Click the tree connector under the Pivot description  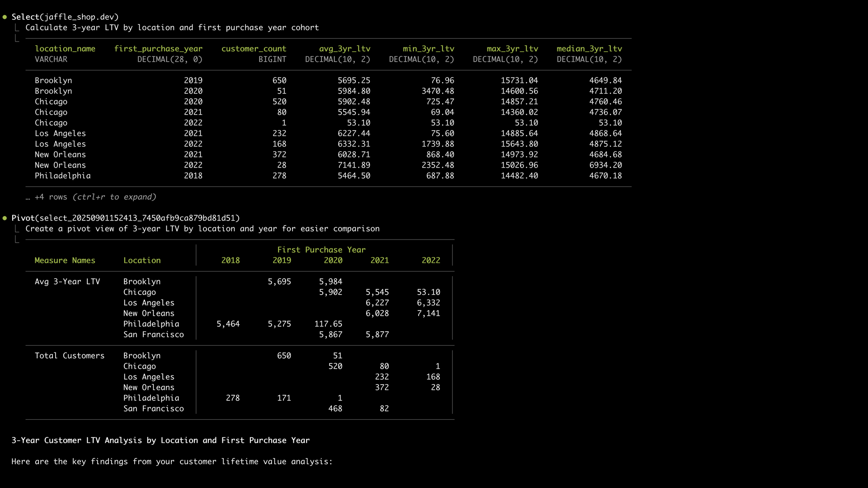click(17, 239)
